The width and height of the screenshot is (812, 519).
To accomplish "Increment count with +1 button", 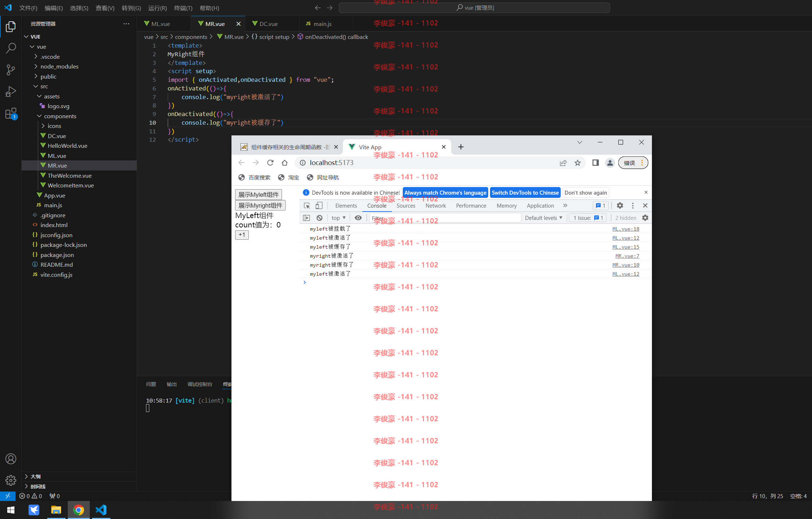I will pos(242,235).
